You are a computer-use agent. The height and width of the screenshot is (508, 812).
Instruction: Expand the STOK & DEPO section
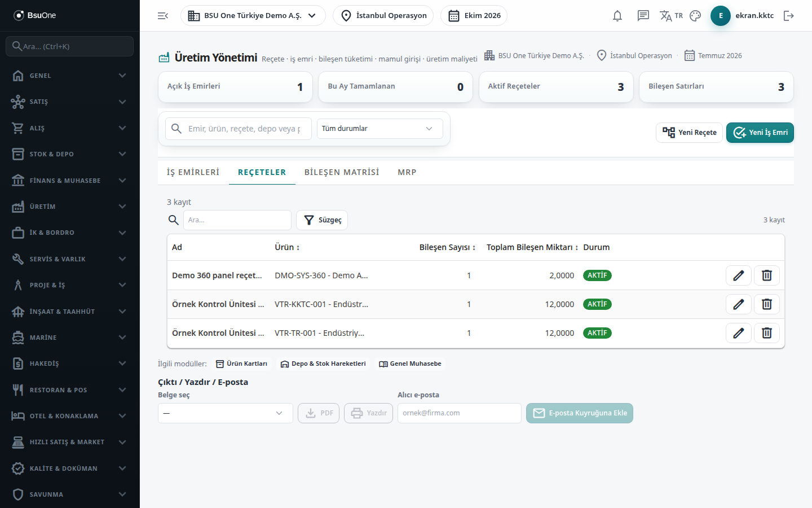pyautogui.click(x=70, y=154)
